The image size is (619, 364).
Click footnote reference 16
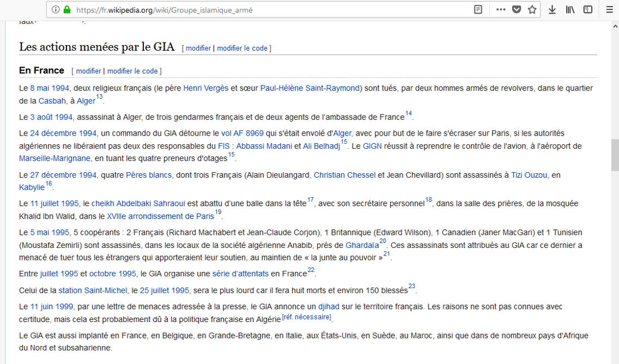(48, 184)
